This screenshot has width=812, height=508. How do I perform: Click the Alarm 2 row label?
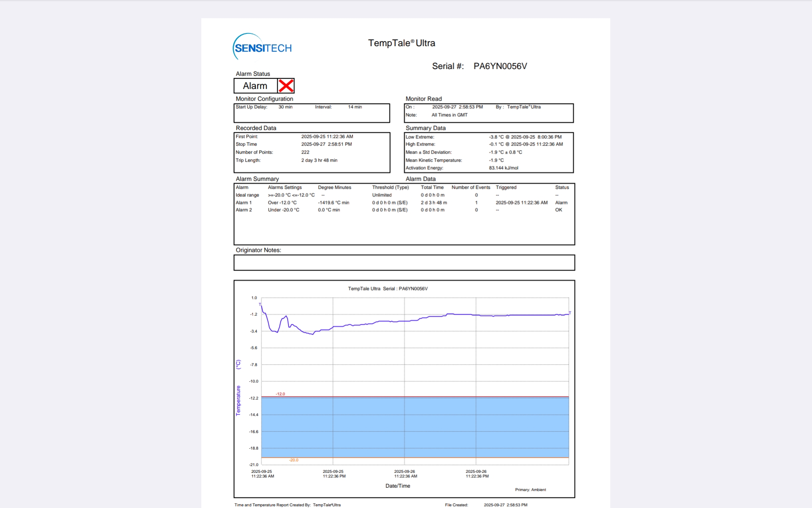point(244,210)
